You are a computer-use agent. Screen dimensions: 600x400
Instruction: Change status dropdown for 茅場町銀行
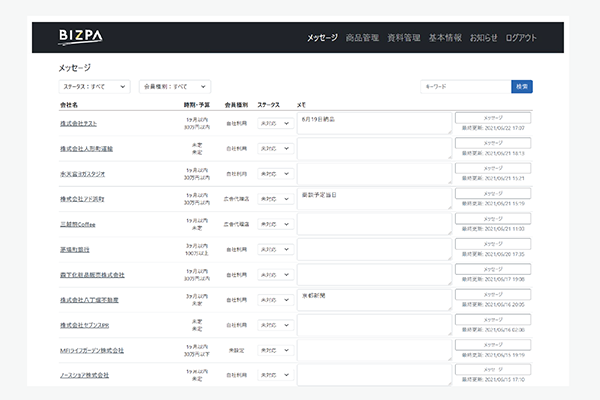273,249
